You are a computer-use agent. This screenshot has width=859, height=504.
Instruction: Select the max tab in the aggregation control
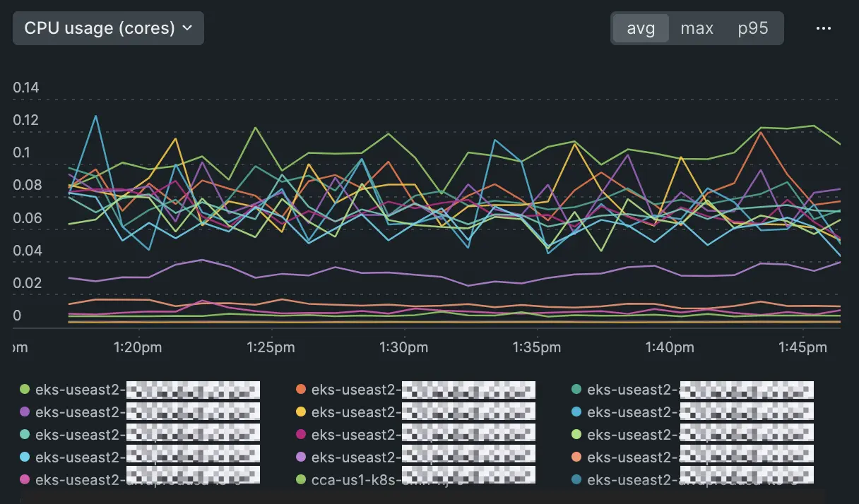696,28
